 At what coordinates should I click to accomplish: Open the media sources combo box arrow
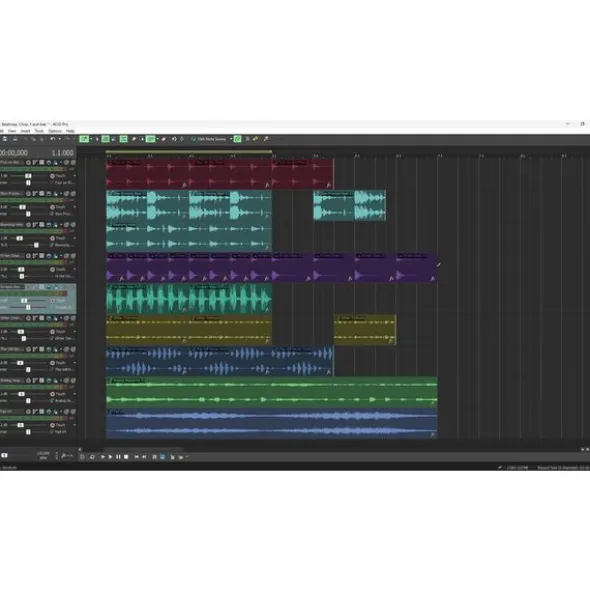[231, 139]
